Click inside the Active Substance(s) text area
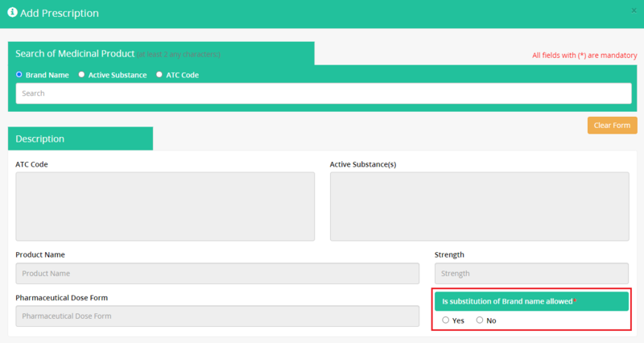Viewport: 644px width, 343px height. [x=479, y=206]
